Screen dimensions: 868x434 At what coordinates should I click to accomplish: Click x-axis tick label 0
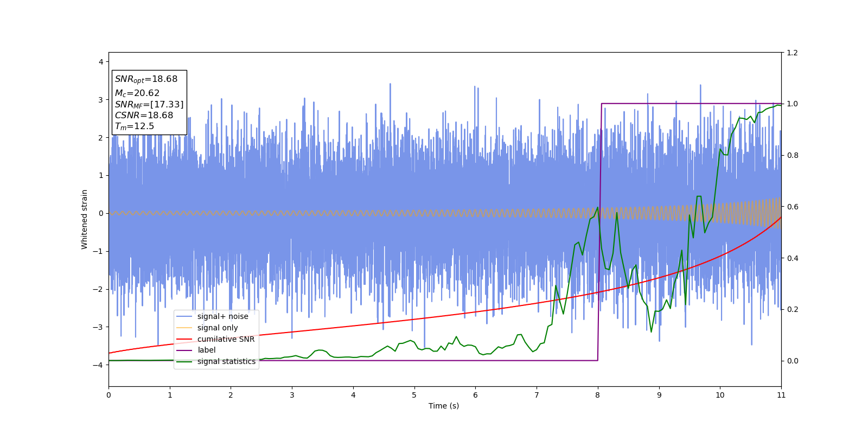click(108, 395)
